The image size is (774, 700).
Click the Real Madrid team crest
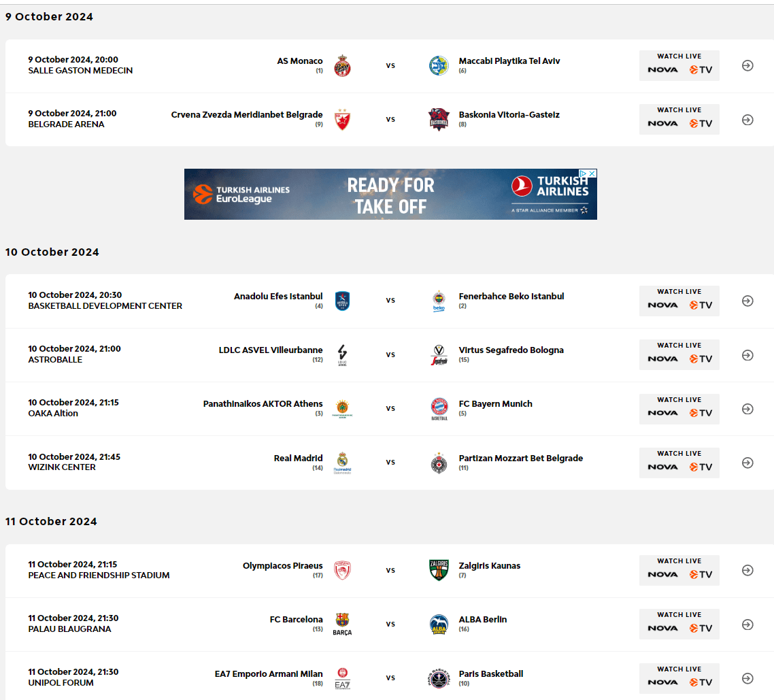click(x=342, y=463)
